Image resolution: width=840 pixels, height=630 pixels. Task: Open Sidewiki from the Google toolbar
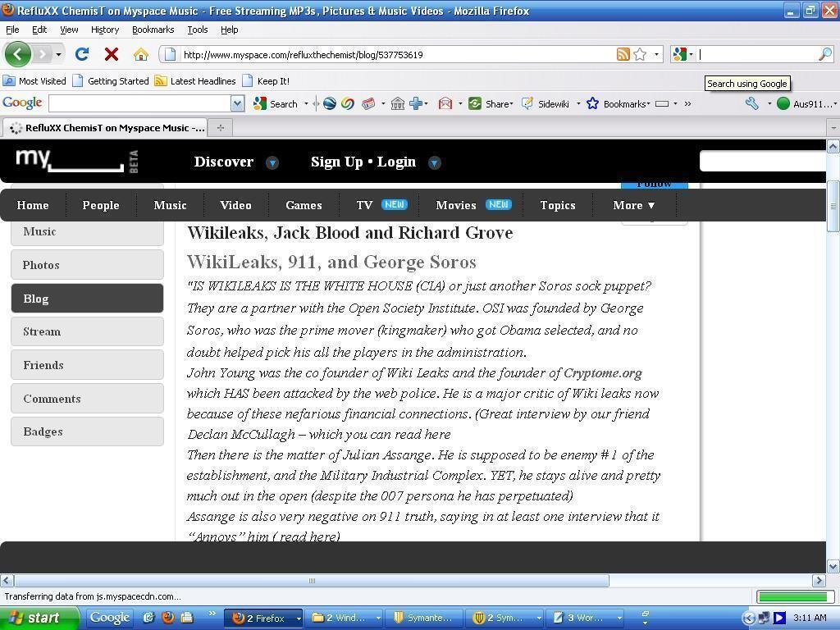click(x=546, y=104)
